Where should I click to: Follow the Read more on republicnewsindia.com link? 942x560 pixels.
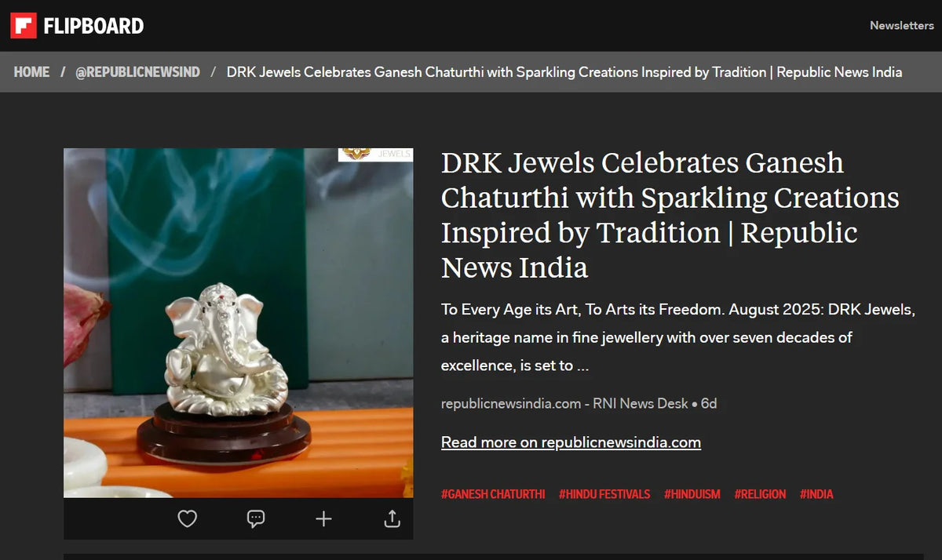571,442
